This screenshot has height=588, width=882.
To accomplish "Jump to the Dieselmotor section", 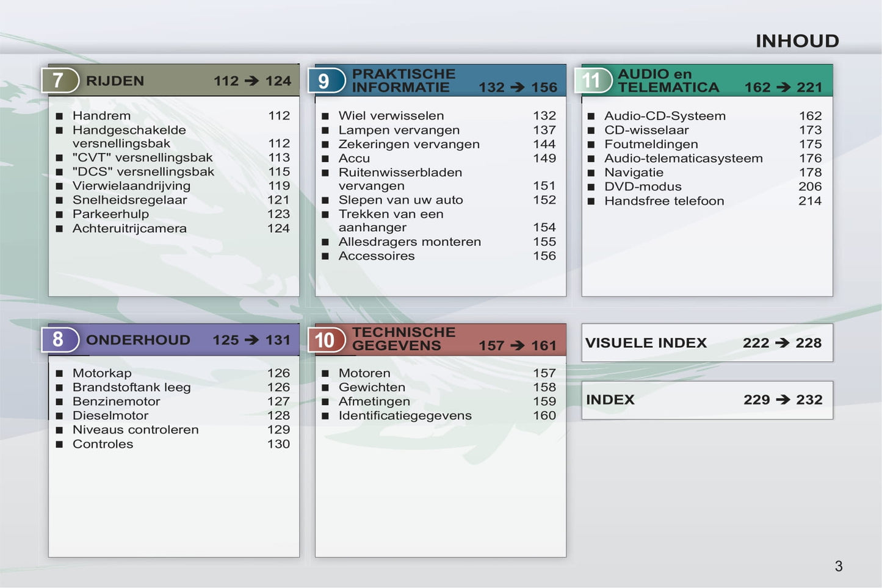I will (x=110, y=415).
